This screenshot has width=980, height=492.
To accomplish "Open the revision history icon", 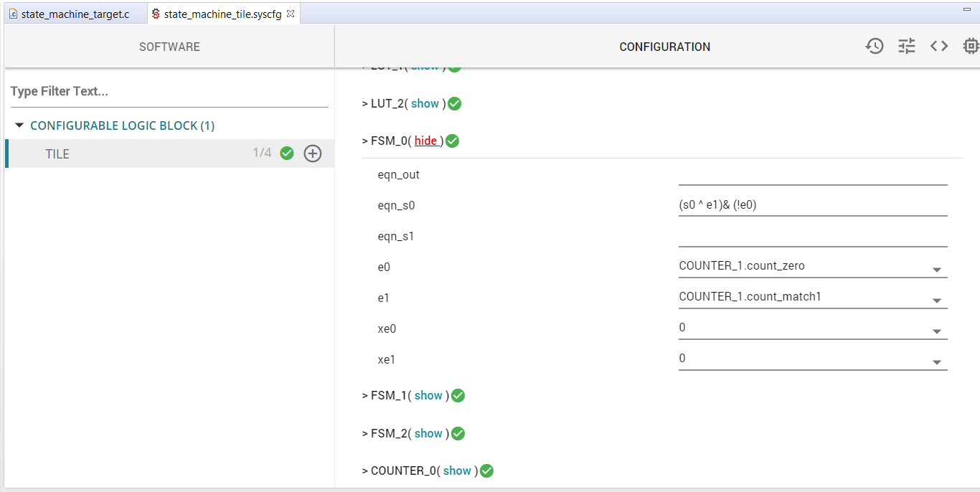I will (x=875, y=45).
